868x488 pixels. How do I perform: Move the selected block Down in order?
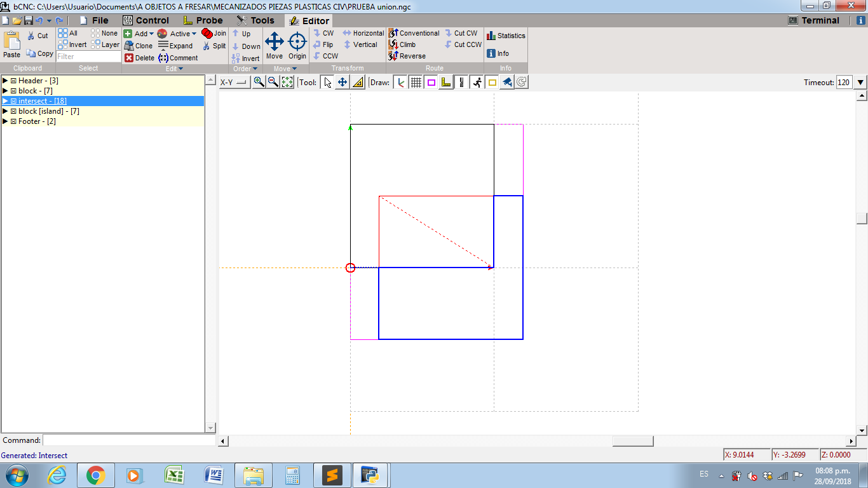(245, 46)
